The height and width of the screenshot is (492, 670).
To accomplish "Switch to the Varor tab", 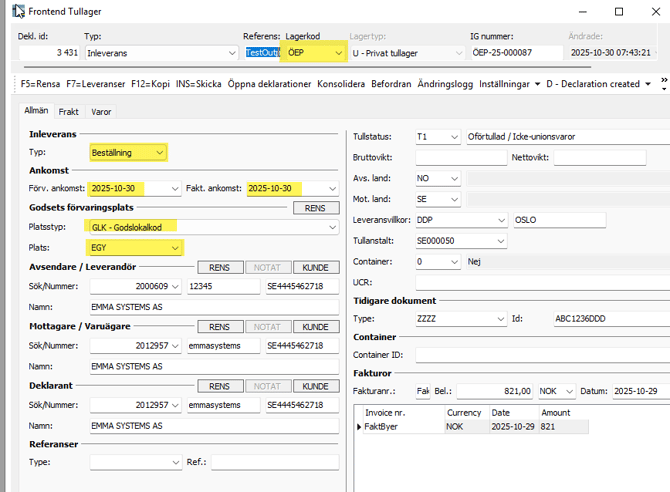I will click(101, 112).
